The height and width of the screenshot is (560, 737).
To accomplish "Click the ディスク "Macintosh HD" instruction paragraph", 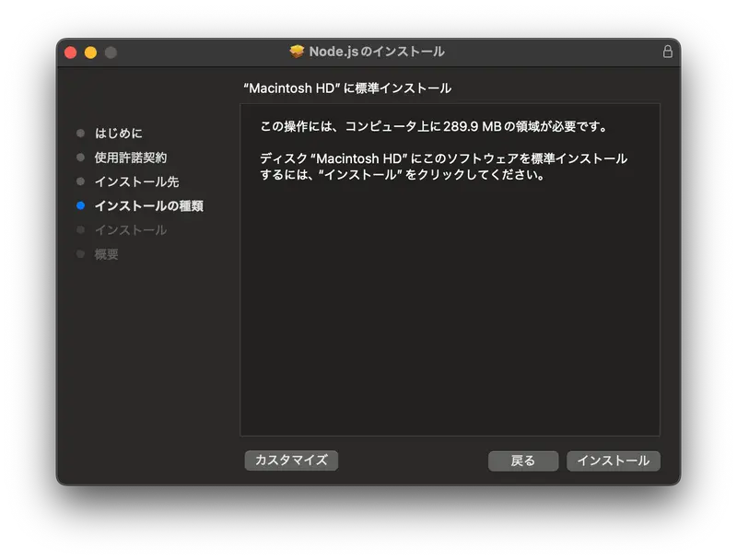I will click(x=444, y=167).
